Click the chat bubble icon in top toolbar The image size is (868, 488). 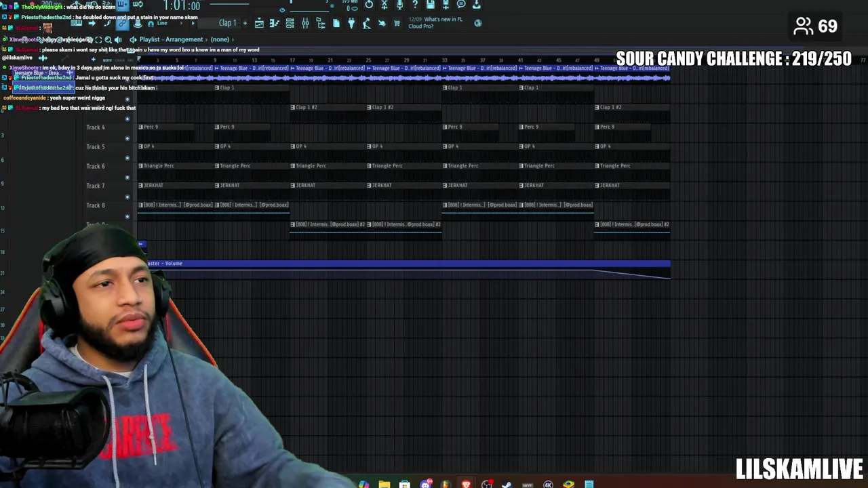(461, 5)
